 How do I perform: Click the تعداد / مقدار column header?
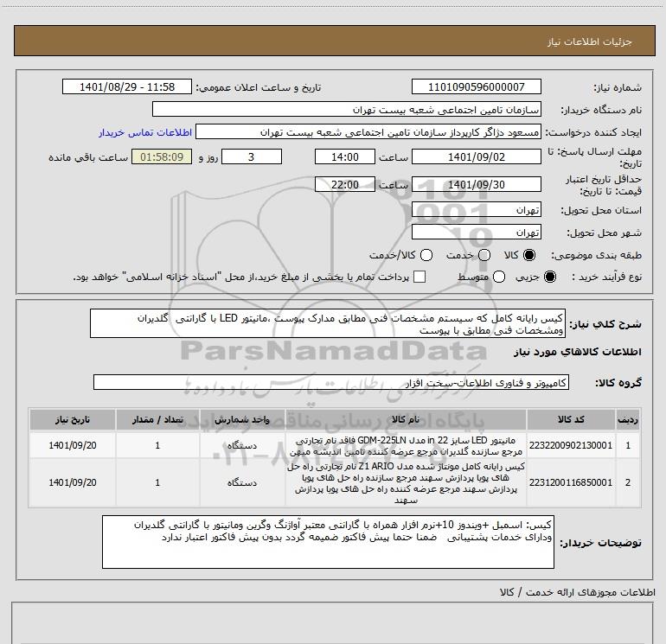(x=157, y=419)
